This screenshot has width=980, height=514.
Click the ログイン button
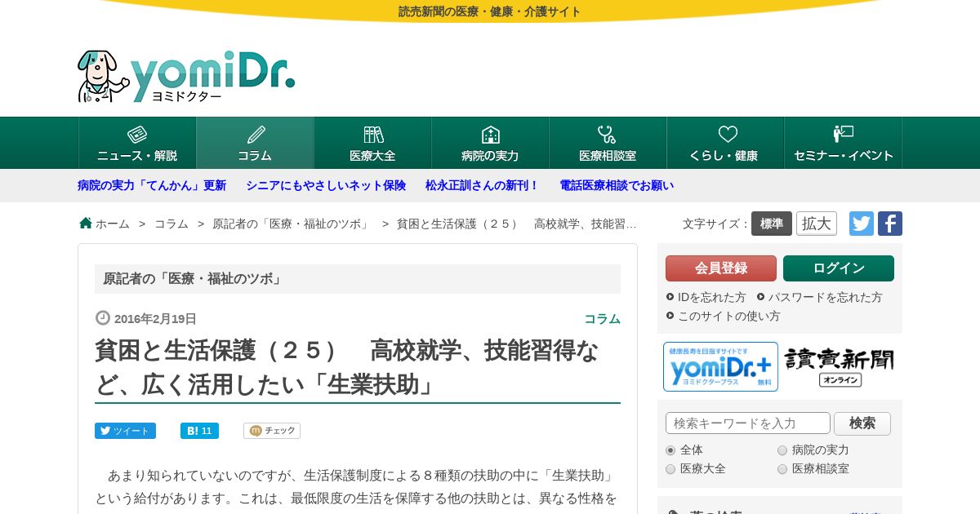pyautogui.click(x=839, y=268)
